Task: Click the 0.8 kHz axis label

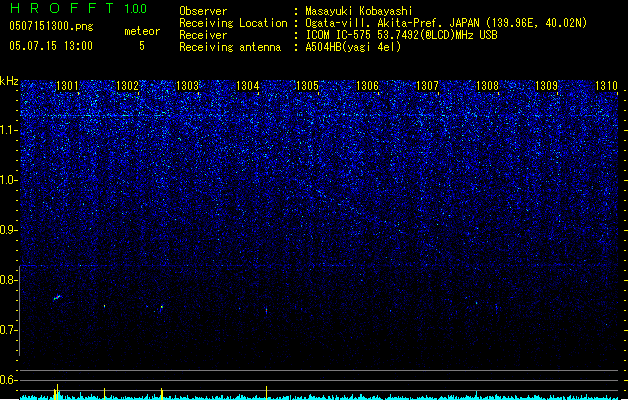Action: [x=9, y=280]
